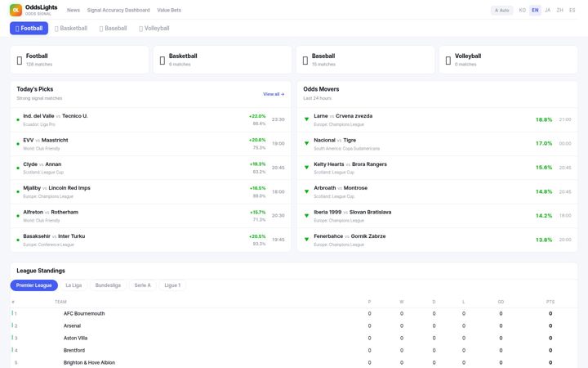Image resolution: width=588 pixels, height=368 pixels.
Task: Open Ind. del Valle vs Tecnico U. pick
Action: [151, 119]
